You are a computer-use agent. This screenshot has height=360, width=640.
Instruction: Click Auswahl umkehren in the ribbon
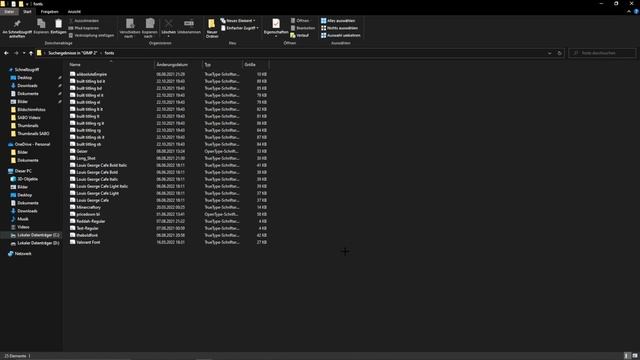point(341,36)
